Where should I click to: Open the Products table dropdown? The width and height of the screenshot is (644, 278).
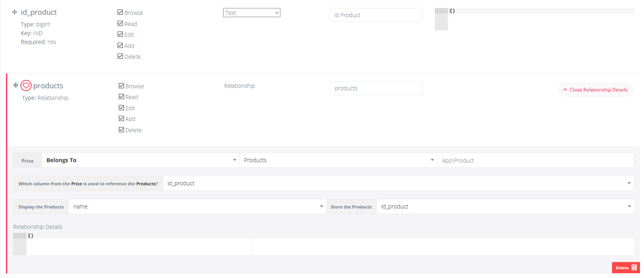[338, 160]
